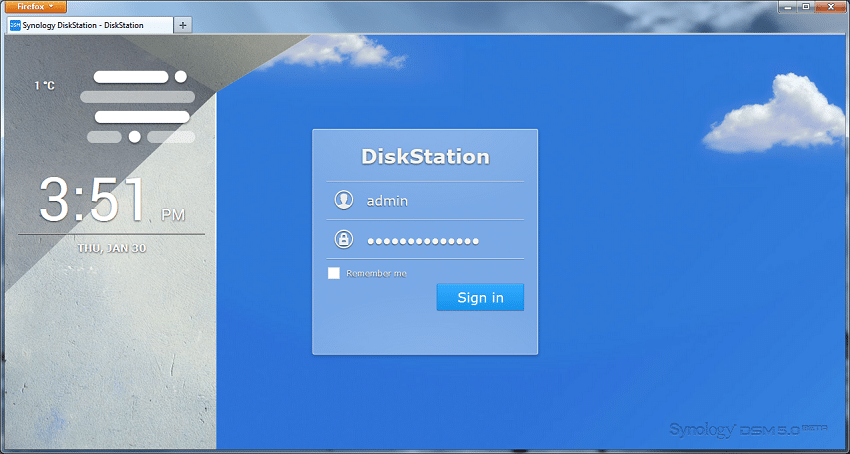This screenshot has width=850, height=454.
Task: Minimize the Firefox window
Action: coord(787,6)
